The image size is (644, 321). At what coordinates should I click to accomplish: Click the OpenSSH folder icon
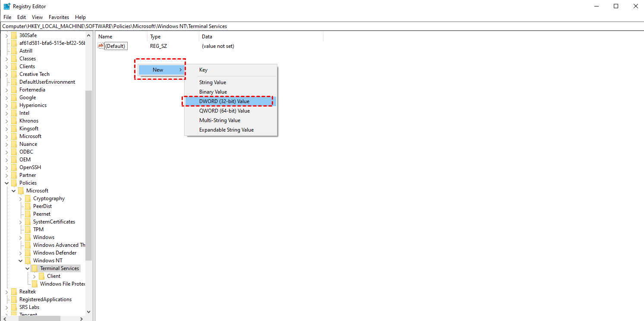[x=14, y=167]
